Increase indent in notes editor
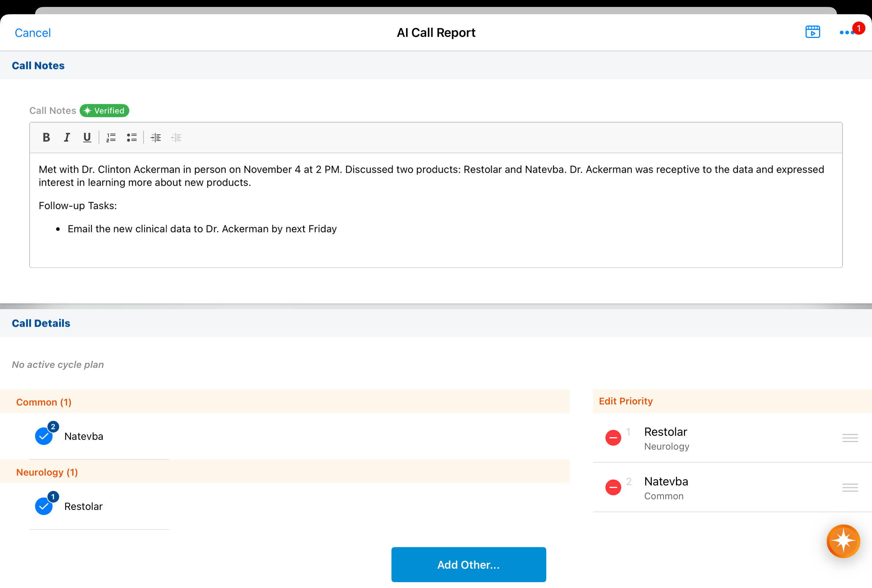Screen dimensions: 872x588 156,138
